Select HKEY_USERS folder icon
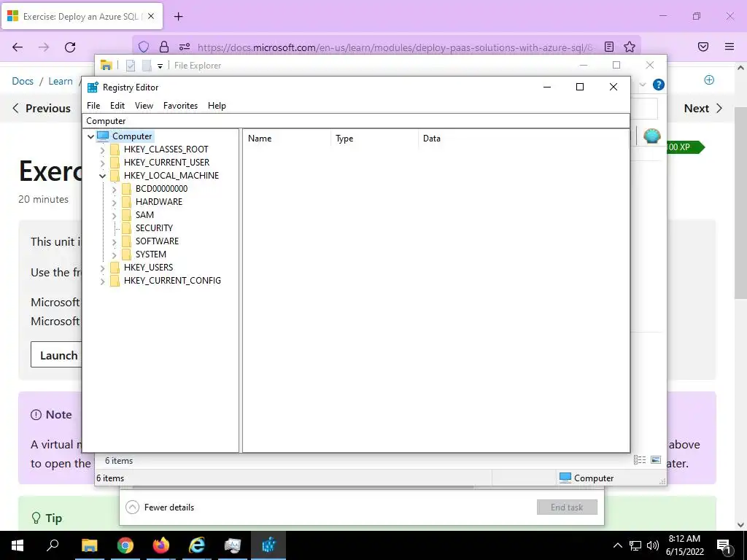 click(115, 268)
